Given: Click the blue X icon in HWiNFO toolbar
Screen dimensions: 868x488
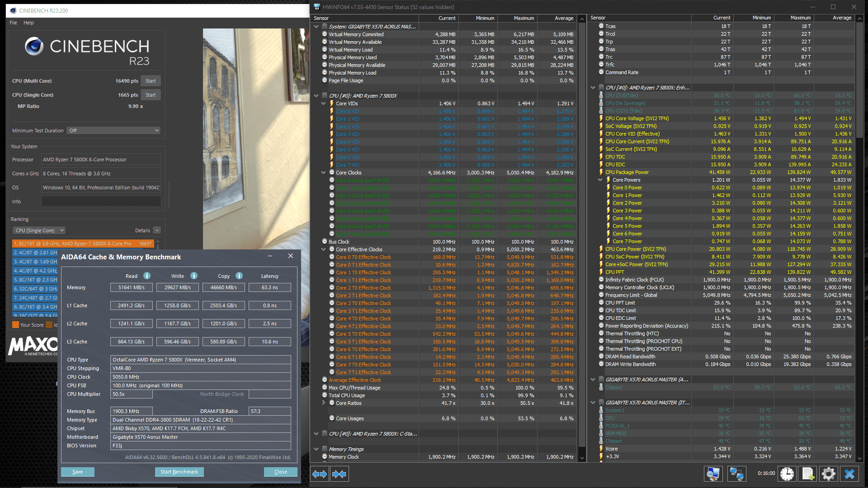Looking at the screenshot, I should [x=849, y=474].
